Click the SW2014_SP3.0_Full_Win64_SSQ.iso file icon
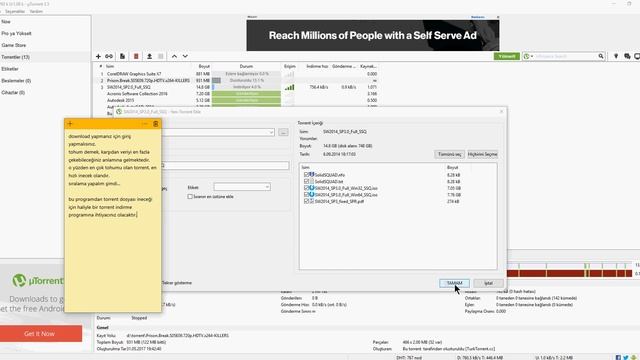This screenshot has height=360, width=640. [312, 195]
